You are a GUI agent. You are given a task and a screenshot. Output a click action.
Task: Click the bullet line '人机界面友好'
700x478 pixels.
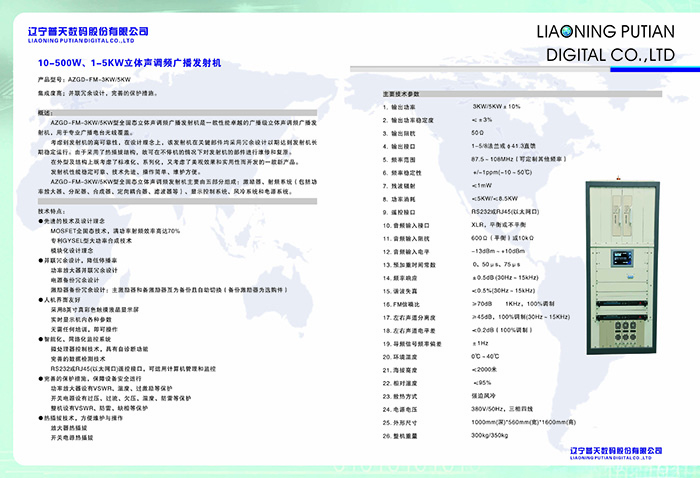[59, 300]
